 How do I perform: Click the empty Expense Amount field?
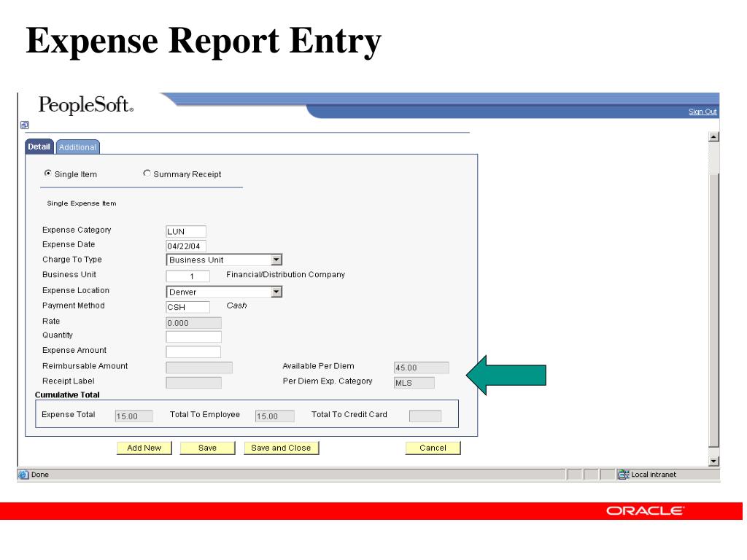(x=193, y=352)
